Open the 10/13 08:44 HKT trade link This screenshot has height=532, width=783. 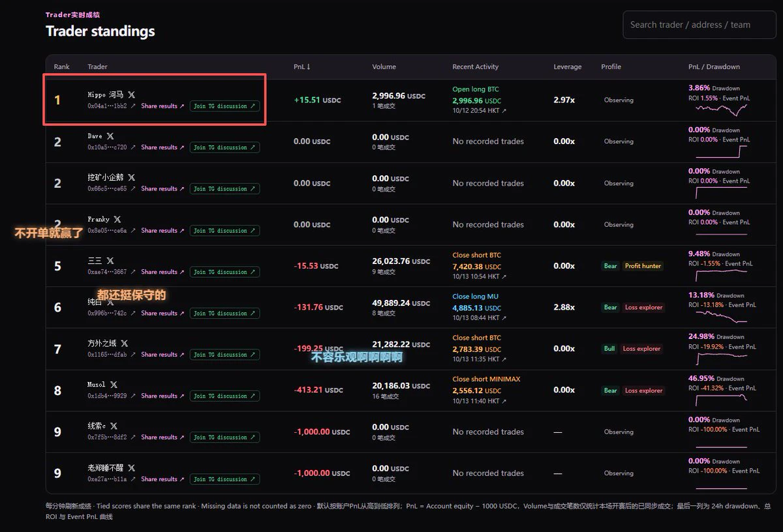[x=480, y=318]
